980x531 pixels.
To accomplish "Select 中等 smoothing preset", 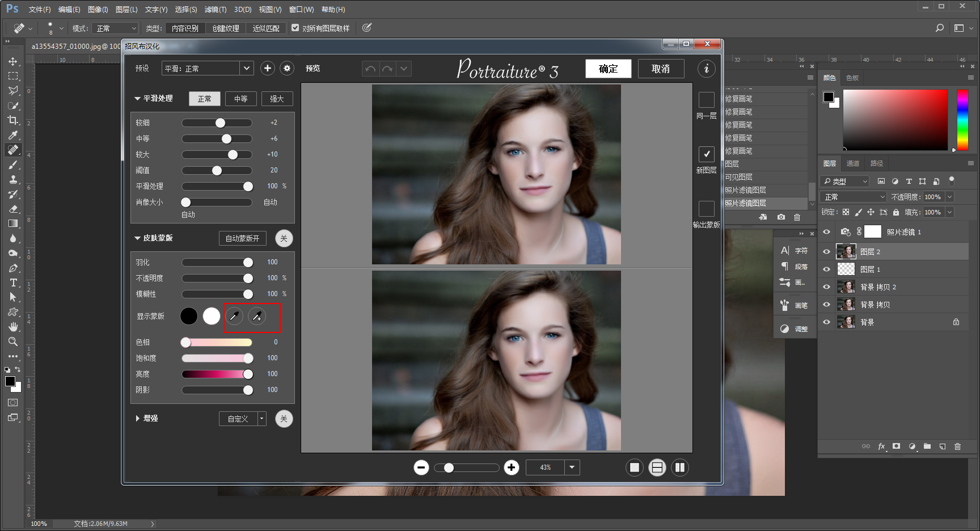I will 241,99.
